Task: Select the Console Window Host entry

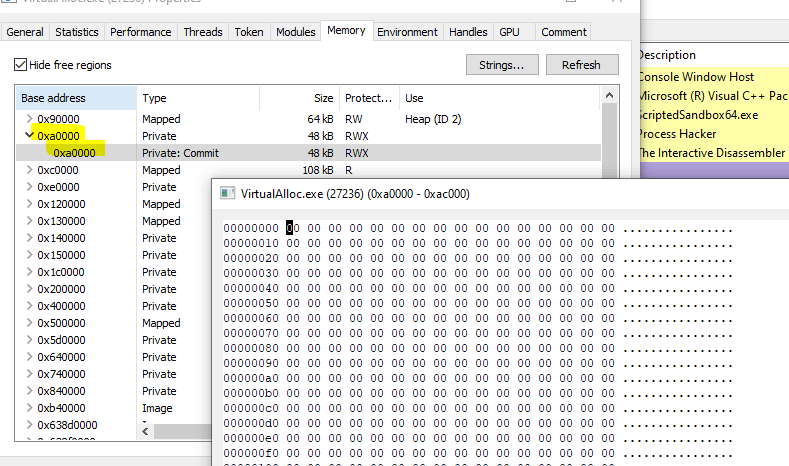Action: click(696, 77)
